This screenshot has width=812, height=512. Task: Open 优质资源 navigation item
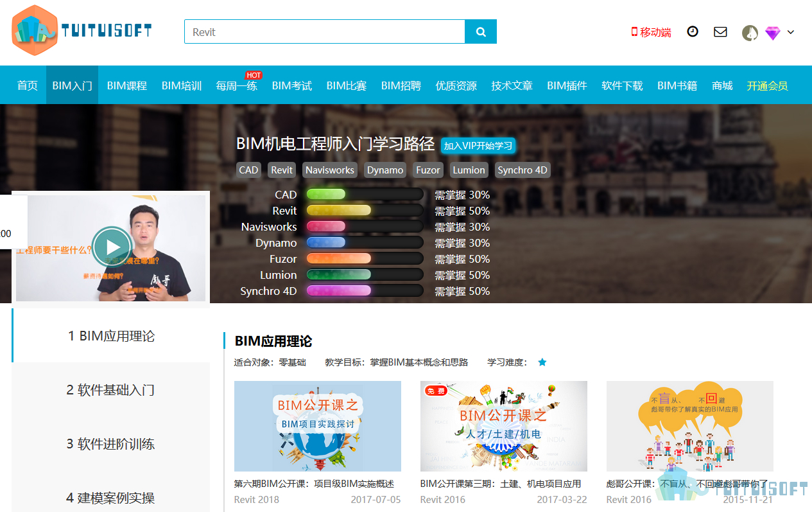(456, 85)
